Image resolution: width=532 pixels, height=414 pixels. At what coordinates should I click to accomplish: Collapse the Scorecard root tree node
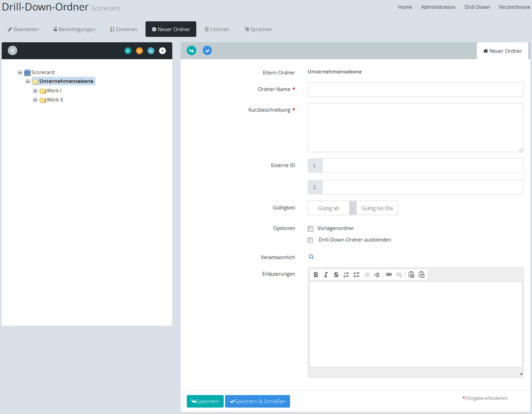coord(20,72)
